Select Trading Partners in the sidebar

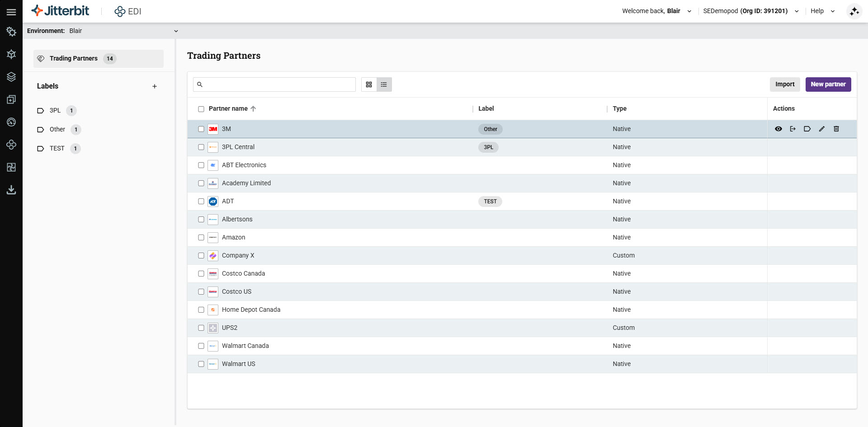pyautogui.click(x=74, y=59)
